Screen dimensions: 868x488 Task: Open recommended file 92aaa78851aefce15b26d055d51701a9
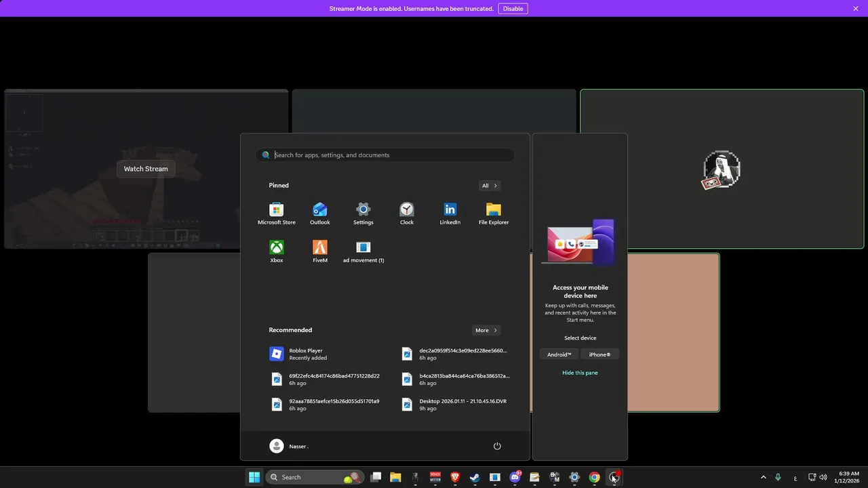[326, 404]
